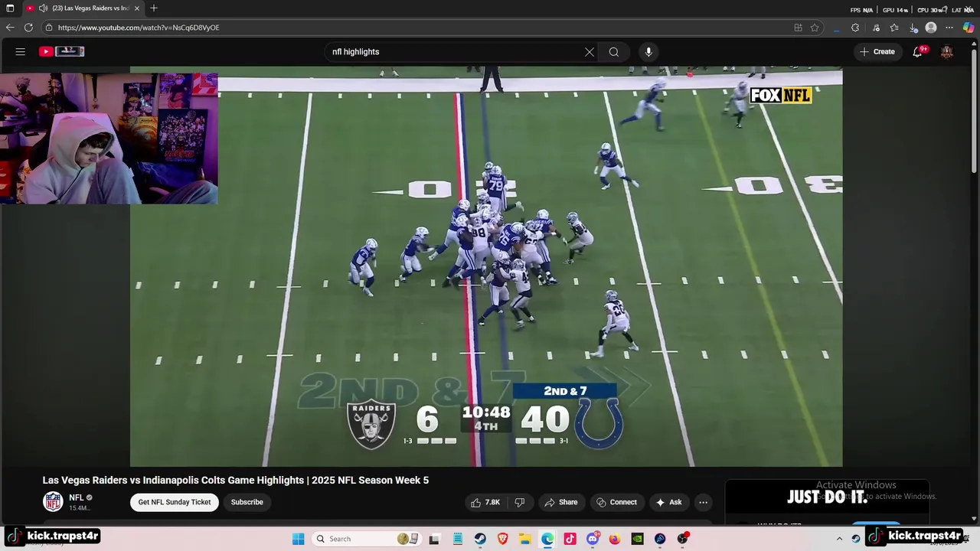
Task: Go back with browser back arrow
Action: point(10,28)
